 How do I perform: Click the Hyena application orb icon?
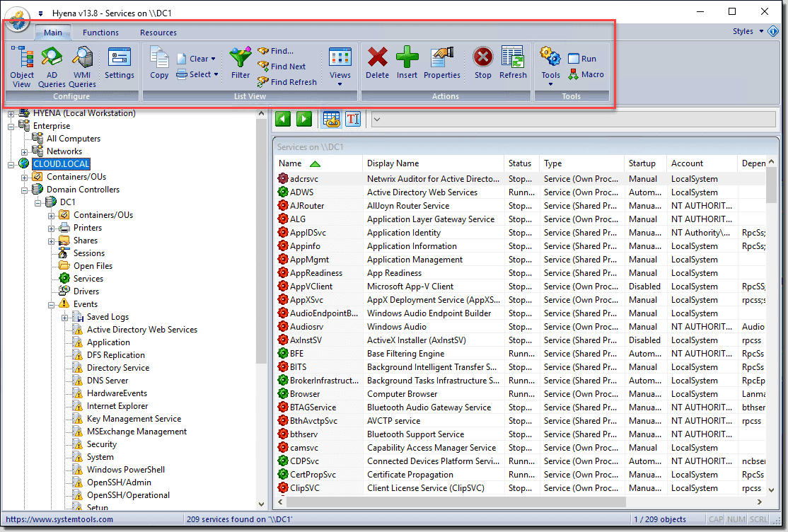(x=18, y=19)
